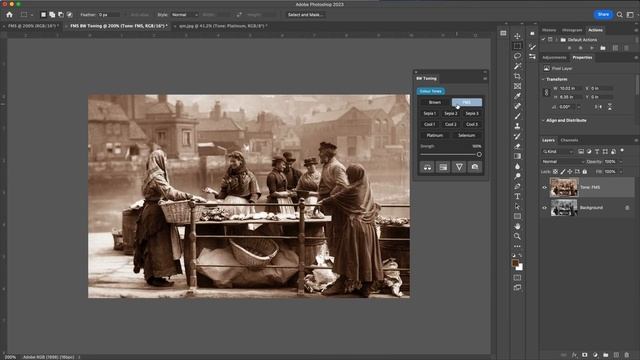Select the Clone Stamp tool
640x360 pixels.
pyautogui.click(x=517, y=126)
